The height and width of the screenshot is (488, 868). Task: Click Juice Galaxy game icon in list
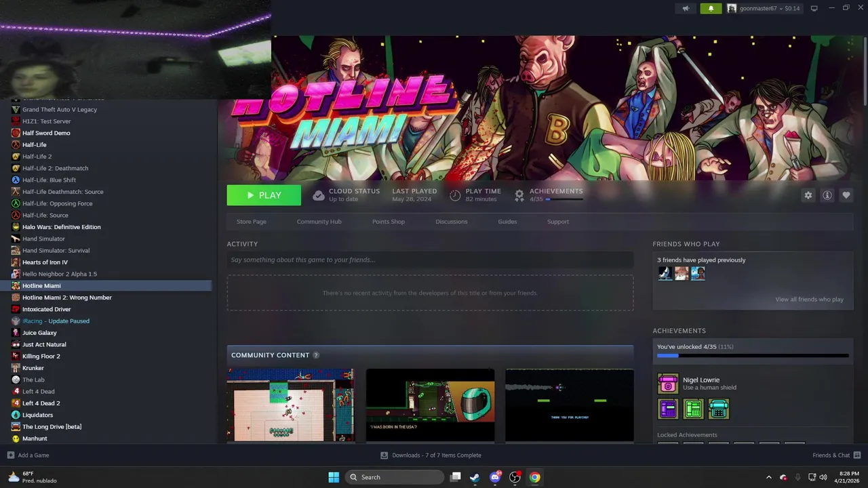(x=16, y=333)
